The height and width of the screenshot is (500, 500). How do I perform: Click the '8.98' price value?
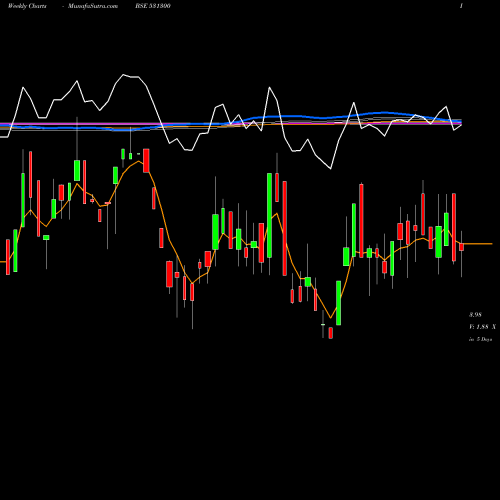click(x=475, y=315)
